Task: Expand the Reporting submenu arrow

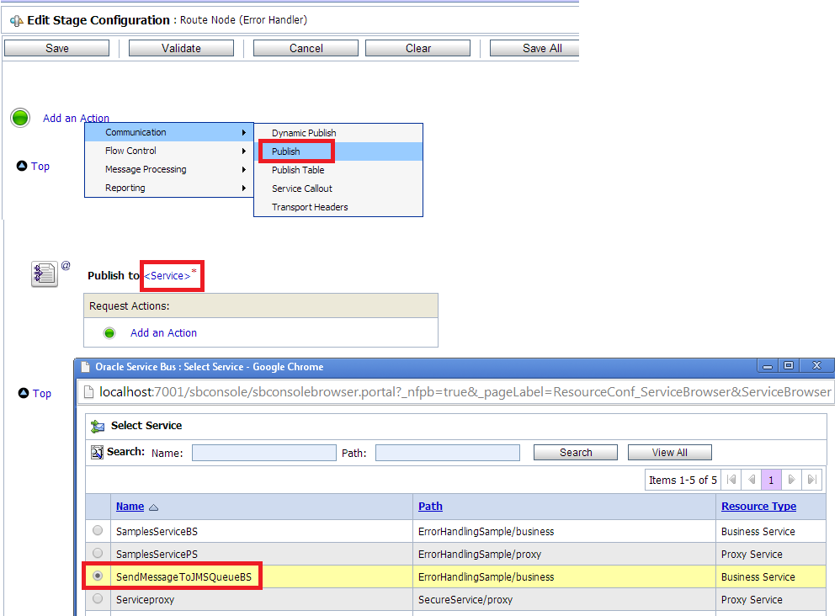Action: pos(244,188)
